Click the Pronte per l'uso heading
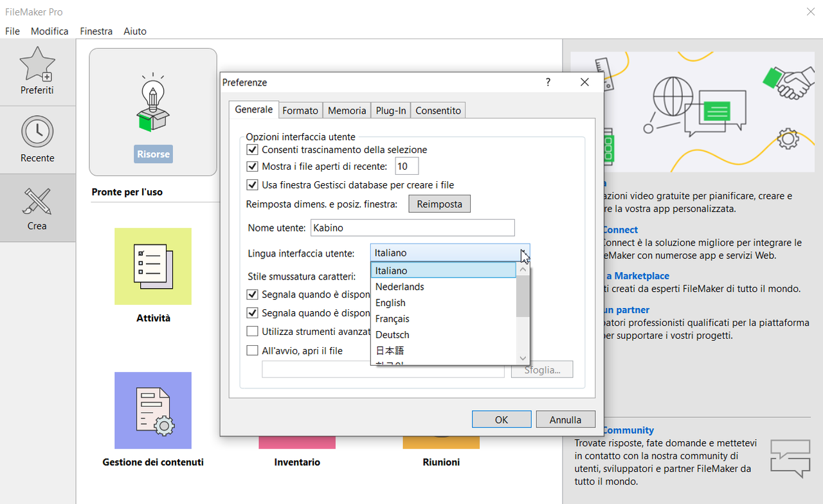Image resolution: width=823 pixels, height=504 pixels. 127,192
